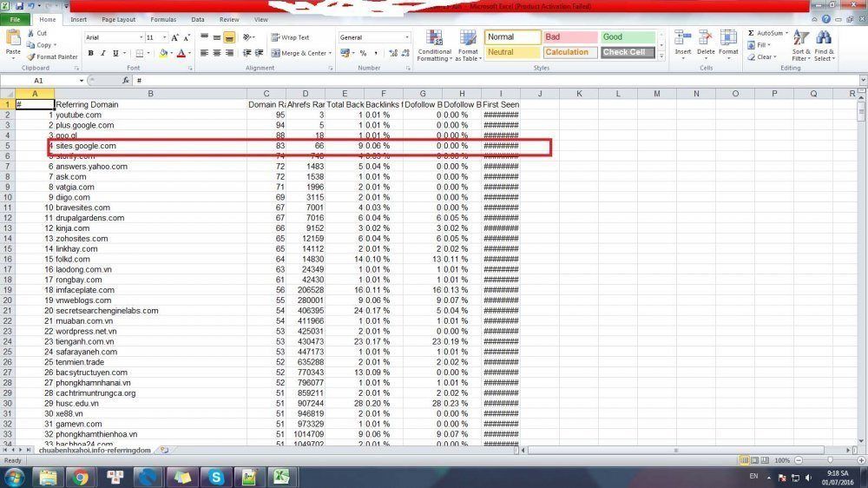This screenshot has height=488, width=868.
Task: Click the Increase Font Size icon
Action: coord(175,37)
